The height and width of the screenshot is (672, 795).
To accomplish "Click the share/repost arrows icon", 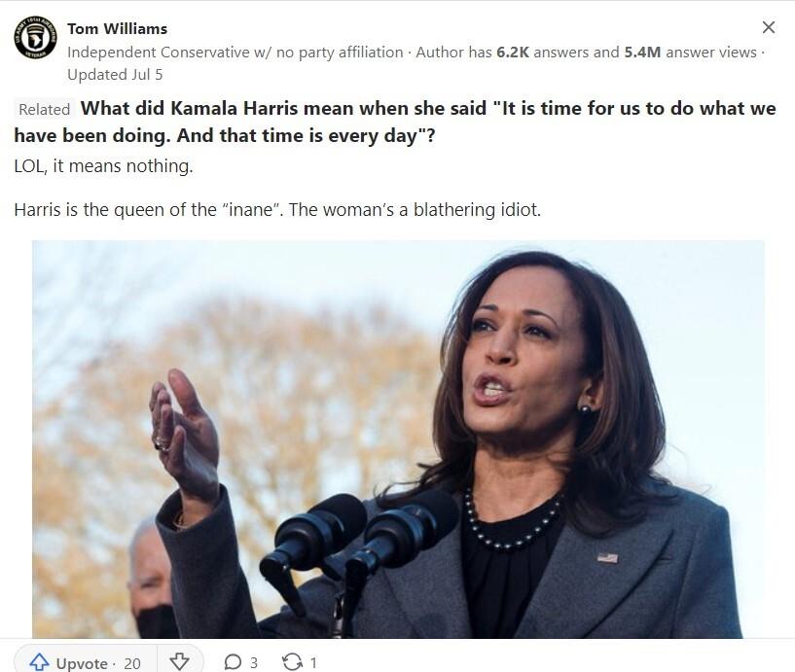I will (x=292, y=662).
